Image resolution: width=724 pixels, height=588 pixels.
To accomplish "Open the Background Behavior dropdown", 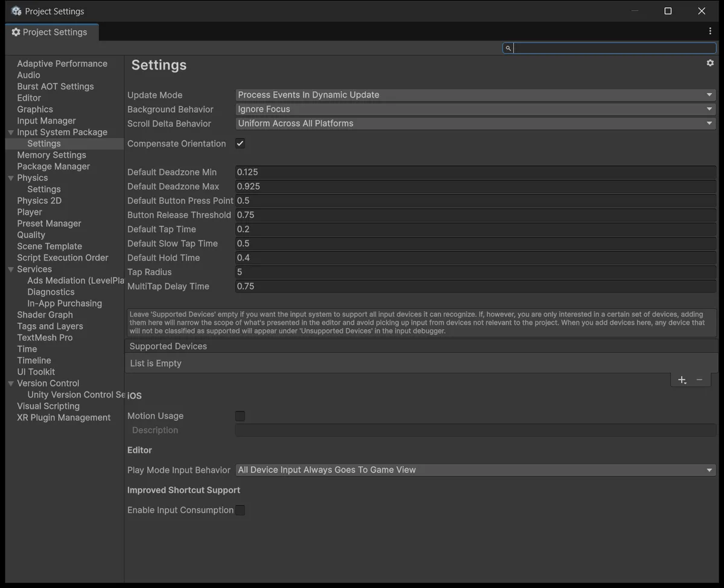I will 475,109.
